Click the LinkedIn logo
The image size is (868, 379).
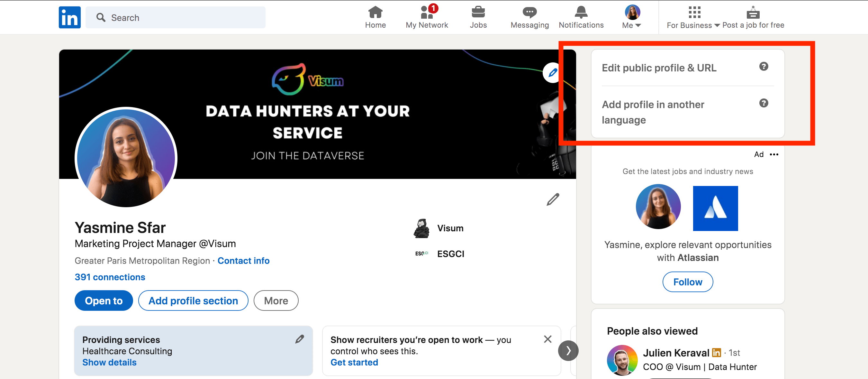tap(69, 17)
